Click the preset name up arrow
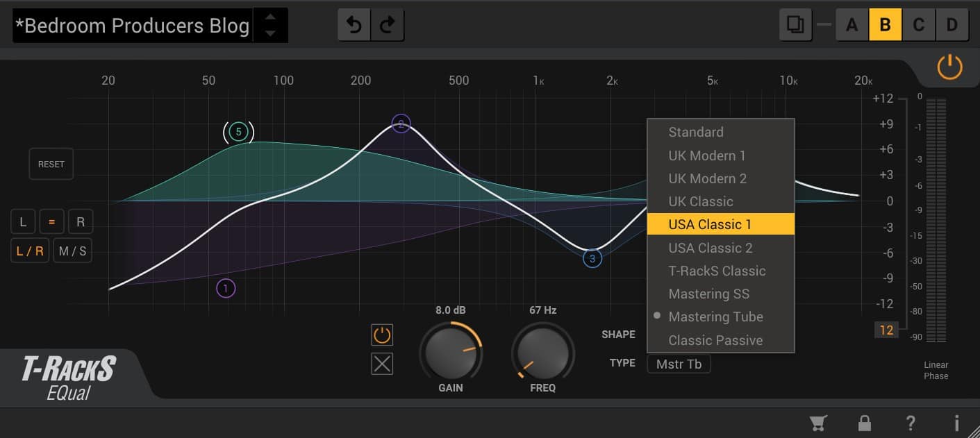Screen dimensions: 980x438 coord(271,17)
